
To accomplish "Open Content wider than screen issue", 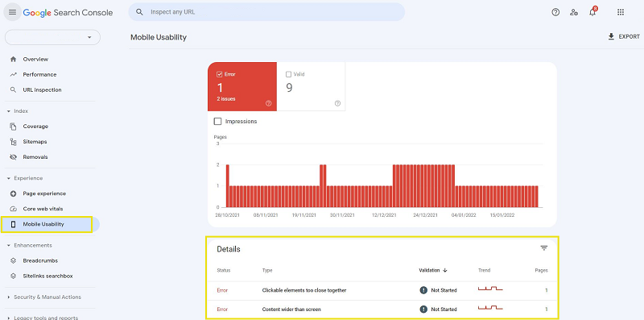I will (291, 309).
